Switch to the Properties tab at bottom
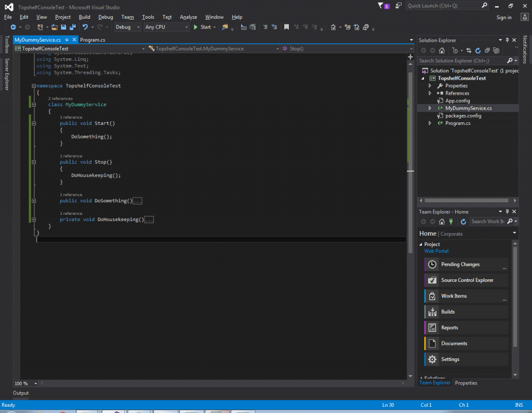The height and width of the screenshot is (413, 532). click(466, 383)
